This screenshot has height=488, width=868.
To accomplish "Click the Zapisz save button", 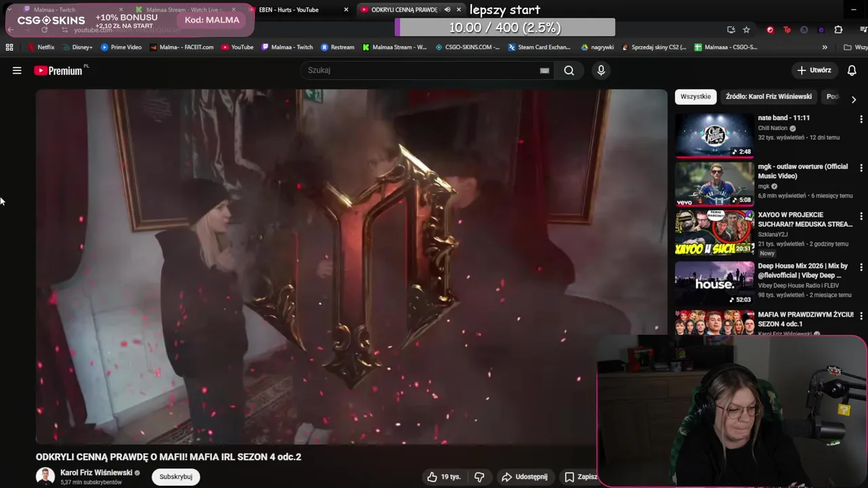I will [x=581, y=477].
